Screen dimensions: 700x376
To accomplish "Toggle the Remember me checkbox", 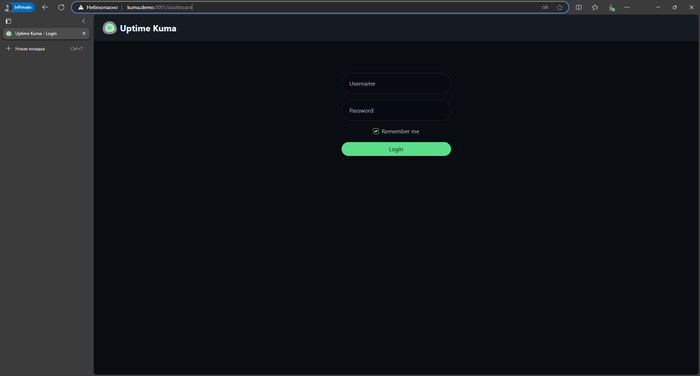I will click(376, 131).
